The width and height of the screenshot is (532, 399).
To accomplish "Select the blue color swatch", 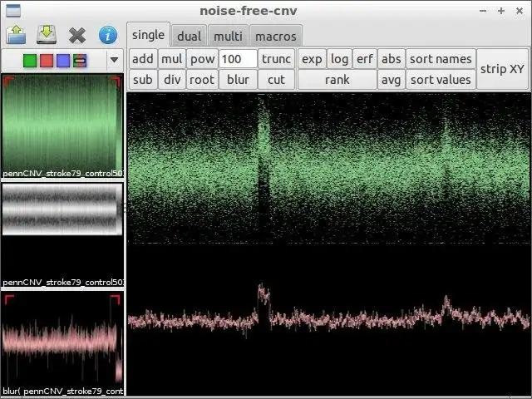I will coord(63,61).
